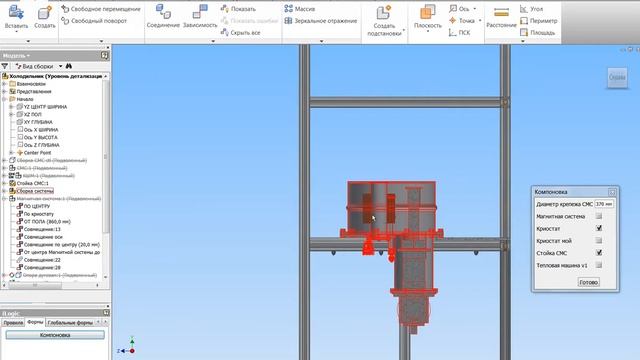The width and height of the screenshot is (640, 360).
Task: Open Зеркальное отражение (Mirror) tool
Action: (321, 20)
